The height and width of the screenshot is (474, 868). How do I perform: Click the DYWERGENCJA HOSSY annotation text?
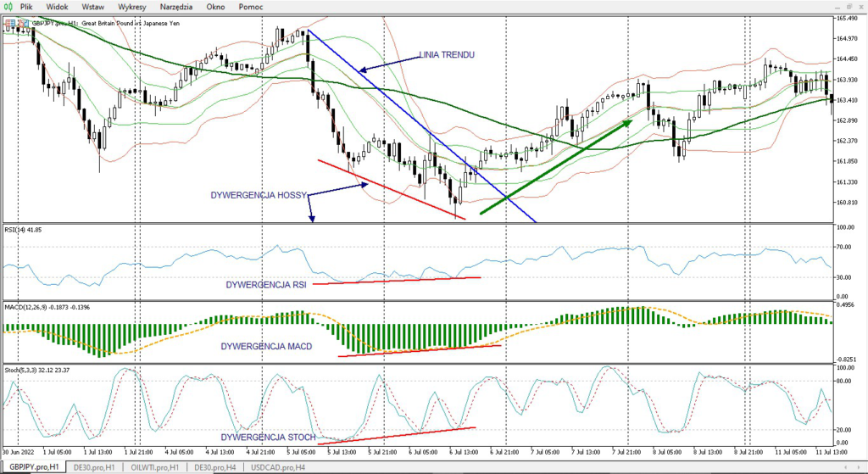pyautogui.click(x=258, y=195)
